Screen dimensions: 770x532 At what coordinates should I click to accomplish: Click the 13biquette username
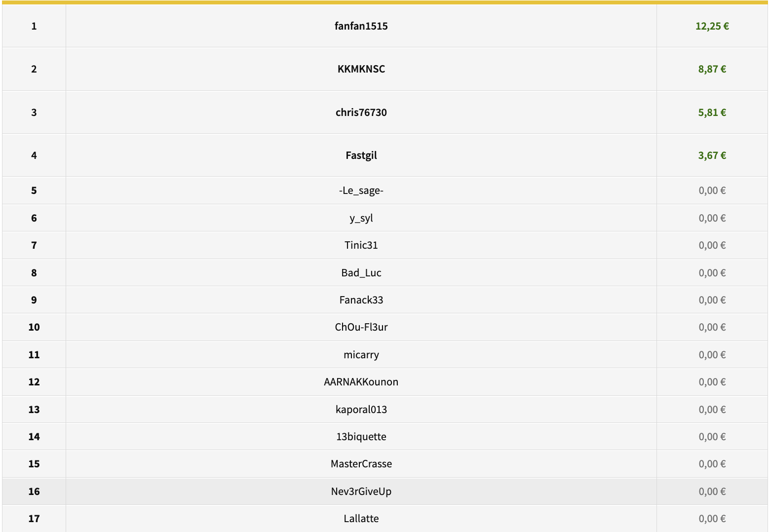pos(361,437)
